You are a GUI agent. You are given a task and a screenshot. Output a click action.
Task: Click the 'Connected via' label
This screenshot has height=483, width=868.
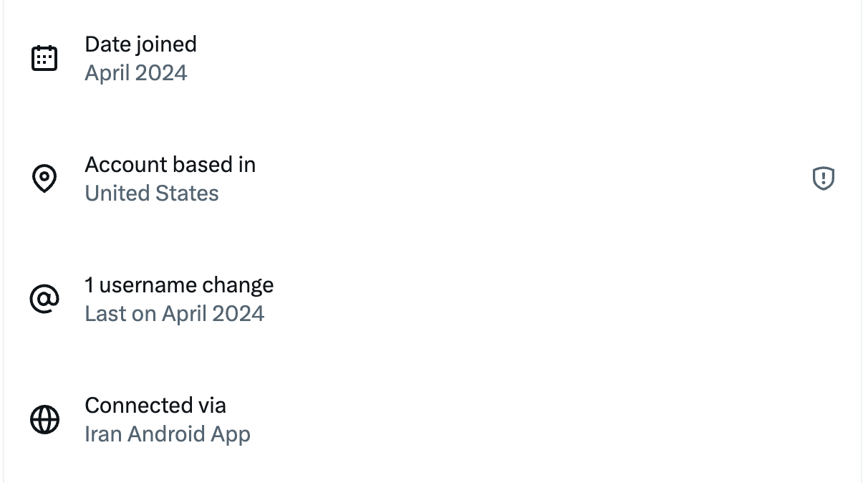(x=155, y=406)
